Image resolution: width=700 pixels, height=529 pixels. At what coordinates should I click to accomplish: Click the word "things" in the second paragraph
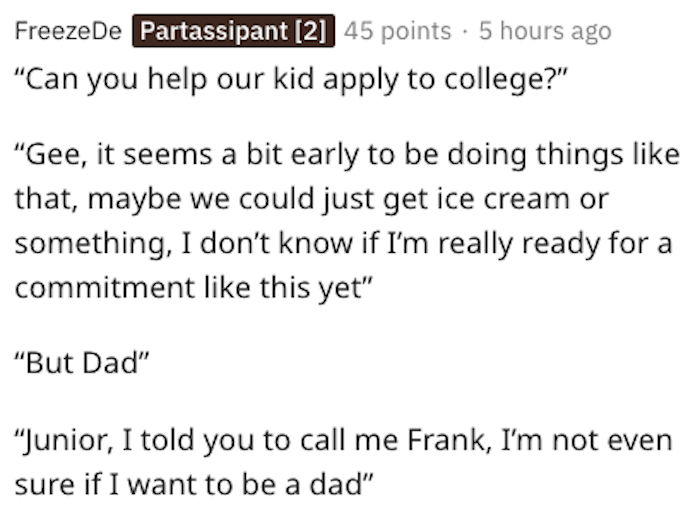pos(579,155)
